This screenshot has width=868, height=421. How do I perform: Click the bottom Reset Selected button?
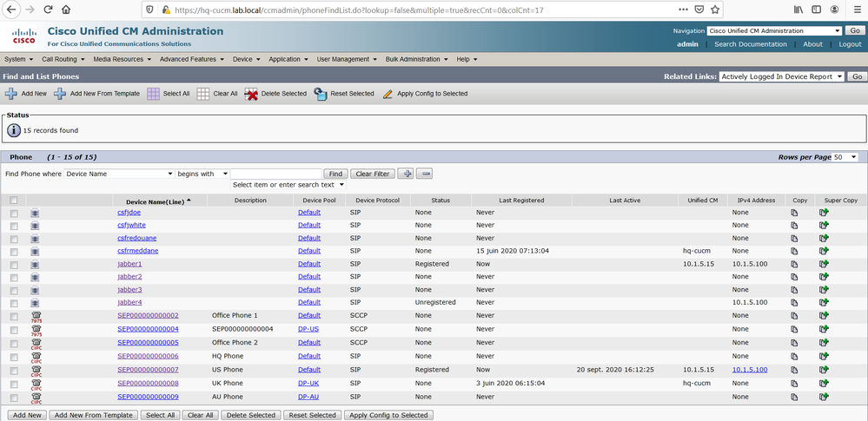[x=312, y=415]
